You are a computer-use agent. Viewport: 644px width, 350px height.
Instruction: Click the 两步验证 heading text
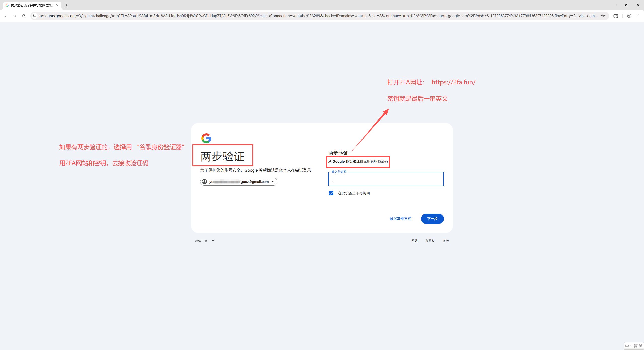[222, 157]
